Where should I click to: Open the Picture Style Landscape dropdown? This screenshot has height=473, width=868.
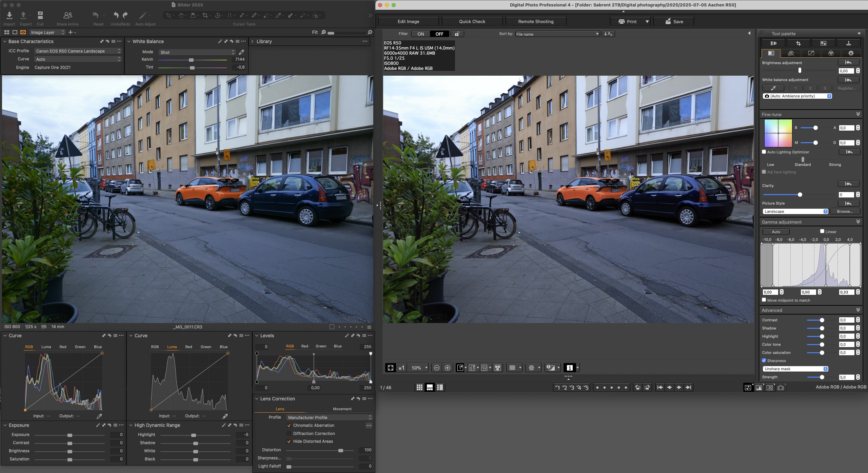(795, 211)
